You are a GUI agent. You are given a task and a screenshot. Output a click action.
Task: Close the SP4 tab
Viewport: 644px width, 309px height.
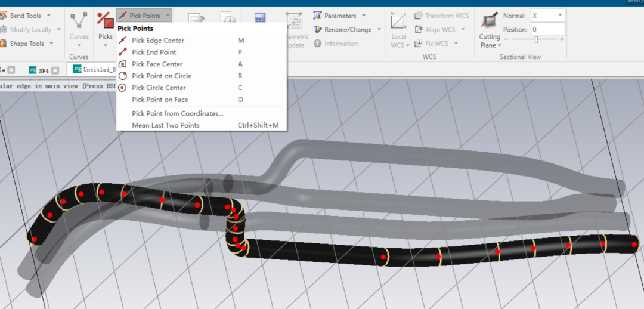[55, 70]
